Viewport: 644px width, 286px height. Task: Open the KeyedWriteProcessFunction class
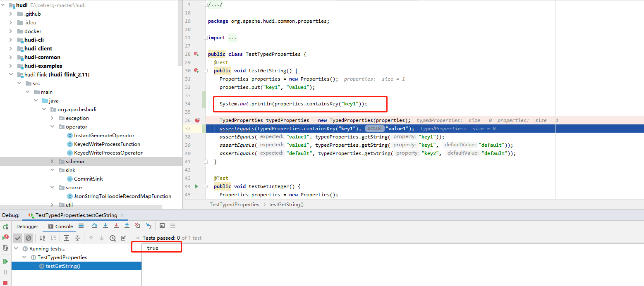point(107,144)
